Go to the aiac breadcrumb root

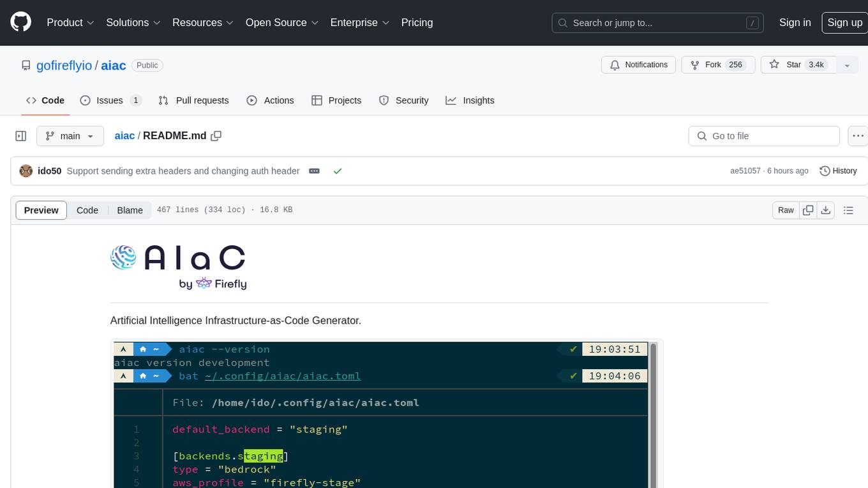[x=124, y=135]
